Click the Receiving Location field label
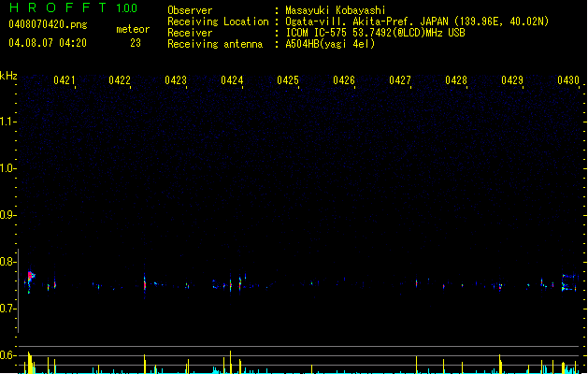Viewport: 588px width, 374px height. pyautogui.click(x=218, y=22)
